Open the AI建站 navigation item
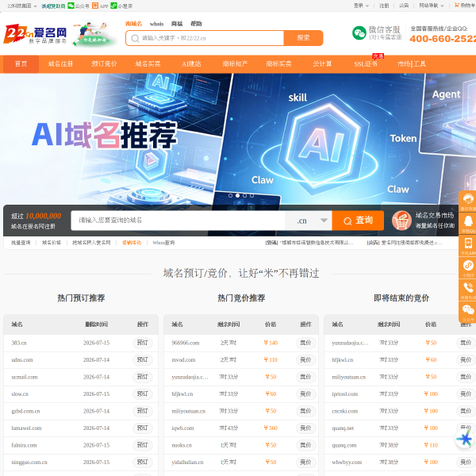Screen dimensions: 476x476 [191, 63]
